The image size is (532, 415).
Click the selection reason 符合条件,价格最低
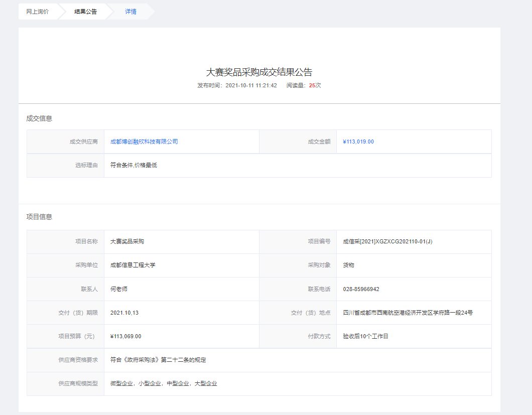click(x=134, y=165)
